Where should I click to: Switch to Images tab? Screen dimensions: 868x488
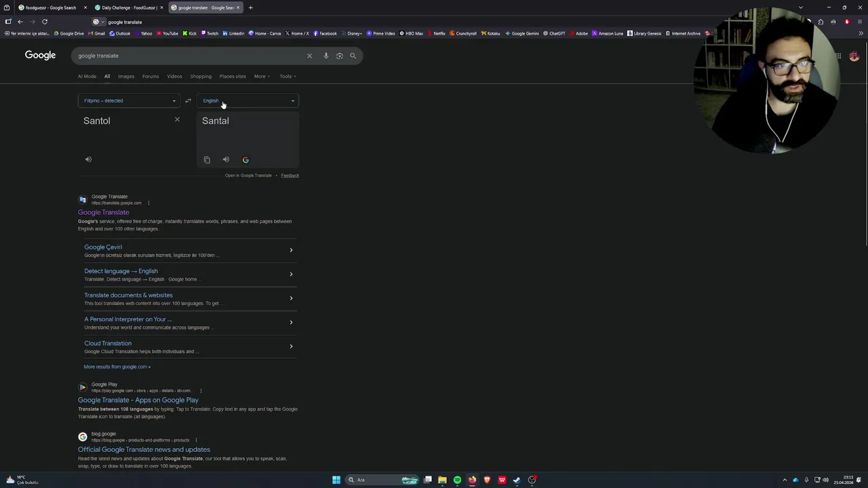[x=126, y=77]
